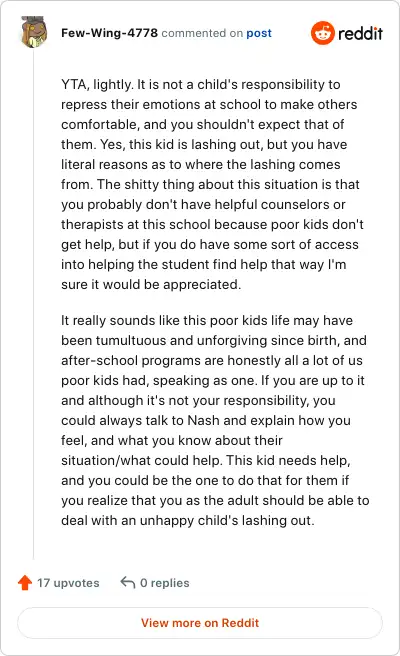Click the orange upvote arrow icon
This screenshot has height=656, width=400.
tap(25, 582)
